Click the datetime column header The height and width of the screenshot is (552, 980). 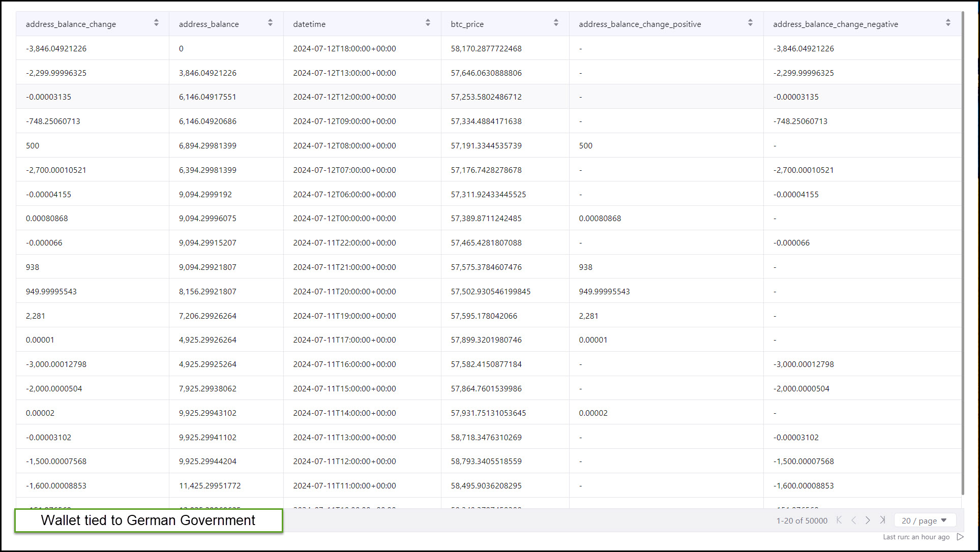pyautogui.click(x=309, y=24)
